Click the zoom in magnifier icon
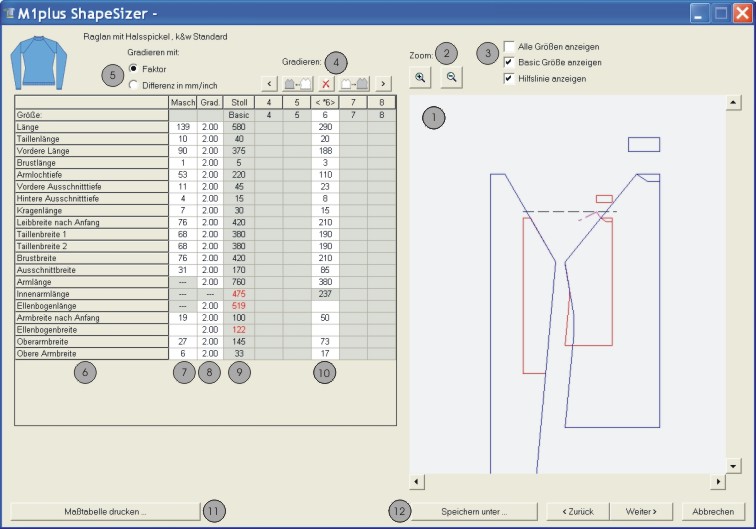The image size is (756, 529). (x=421, y=77)
